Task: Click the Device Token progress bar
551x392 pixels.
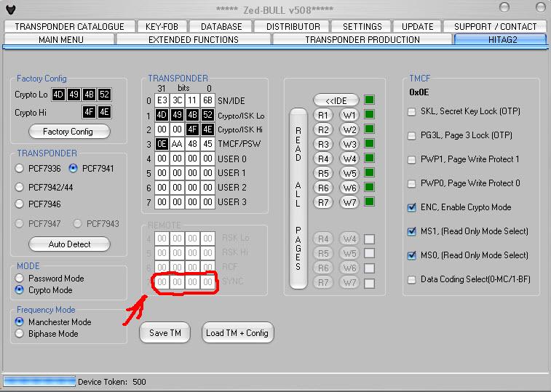Action: [x=39, y=382]
